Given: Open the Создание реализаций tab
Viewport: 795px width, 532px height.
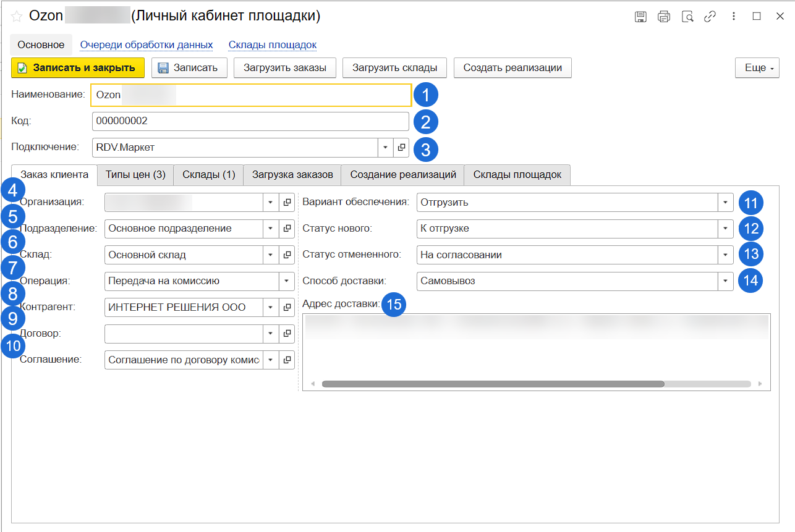Looking at the screenshot, I should point(402,175).
